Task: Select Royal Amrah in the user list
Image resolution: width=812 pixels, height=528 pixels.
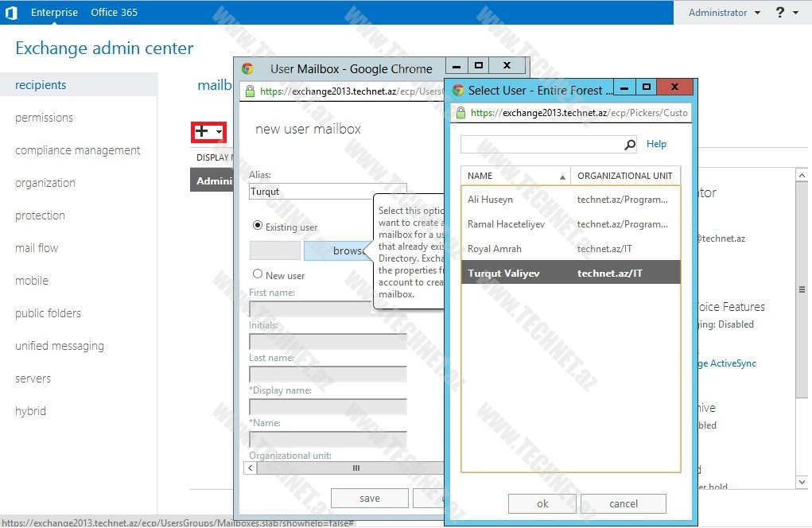Action: click(495, 249)
